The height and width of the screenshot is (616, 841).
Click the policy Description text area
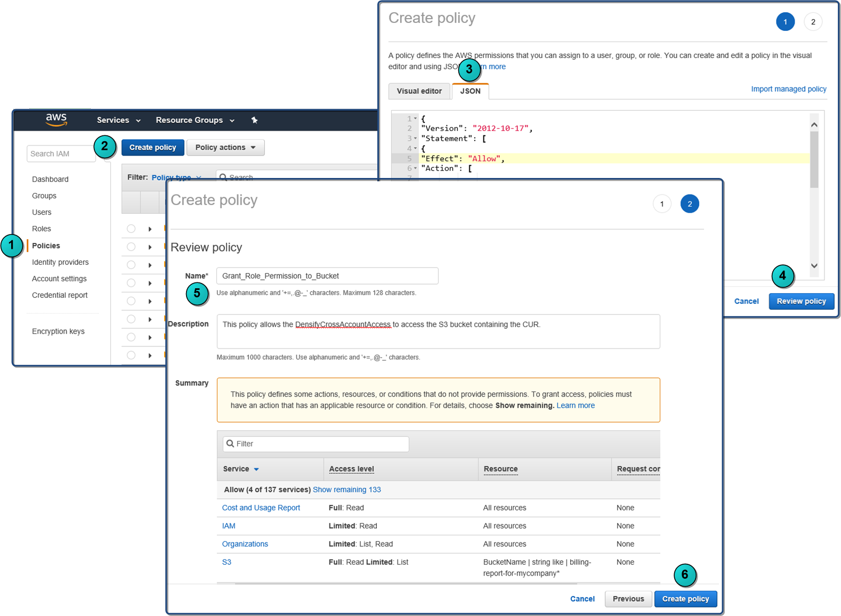tap(438, 331)
